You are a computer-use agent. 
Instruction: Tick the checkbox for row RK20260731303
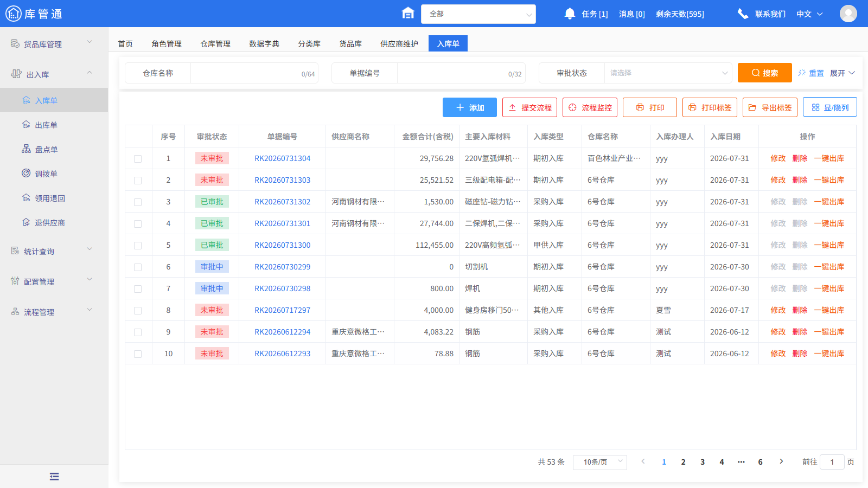pos(138,181)
